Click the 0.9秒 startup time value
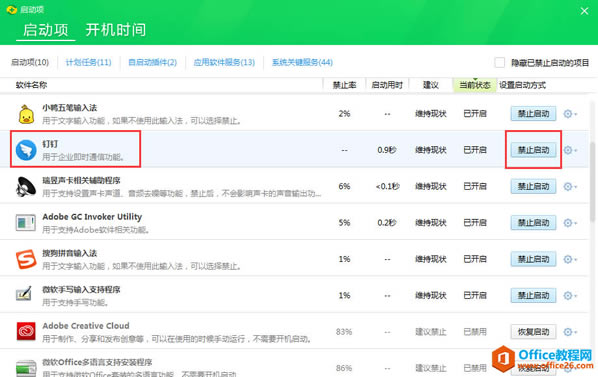Viewport: 598px width, 377px height. 387,150
